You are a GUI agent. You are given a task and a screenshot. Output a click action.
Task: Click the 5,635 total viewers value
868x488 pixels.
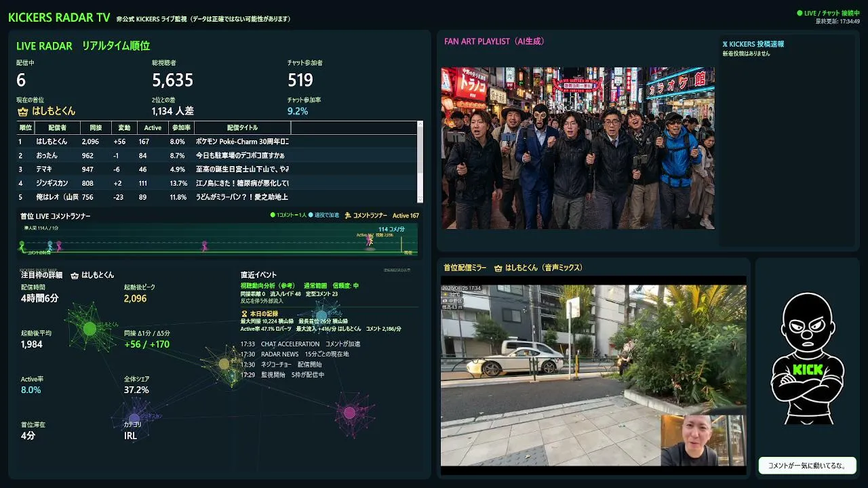tap(172, 80)
